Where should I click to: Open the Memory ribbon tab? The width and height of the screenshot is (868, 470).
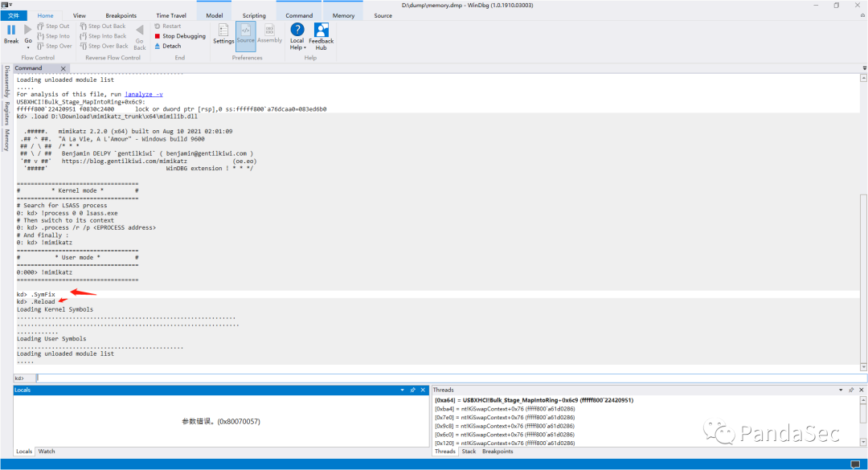(x=343, y=15)
